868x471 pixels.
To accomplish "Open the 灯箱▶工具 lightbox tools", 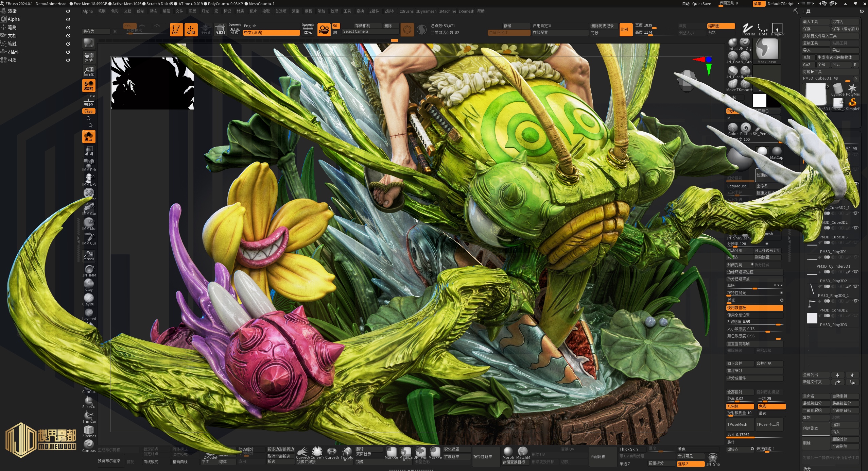I will point(829,72).
